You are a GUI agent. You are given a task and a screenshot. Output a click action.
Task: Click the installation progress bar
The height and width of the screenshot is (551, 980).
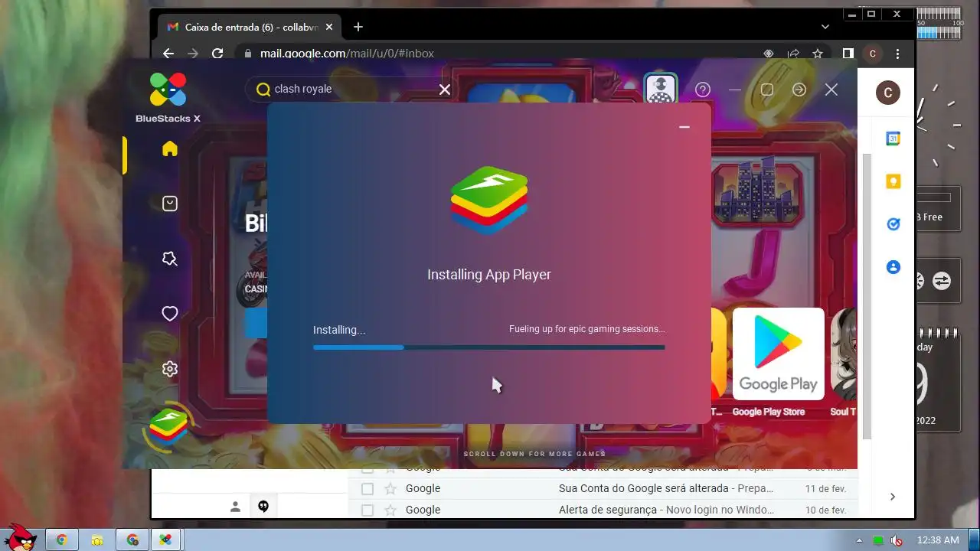488,347
